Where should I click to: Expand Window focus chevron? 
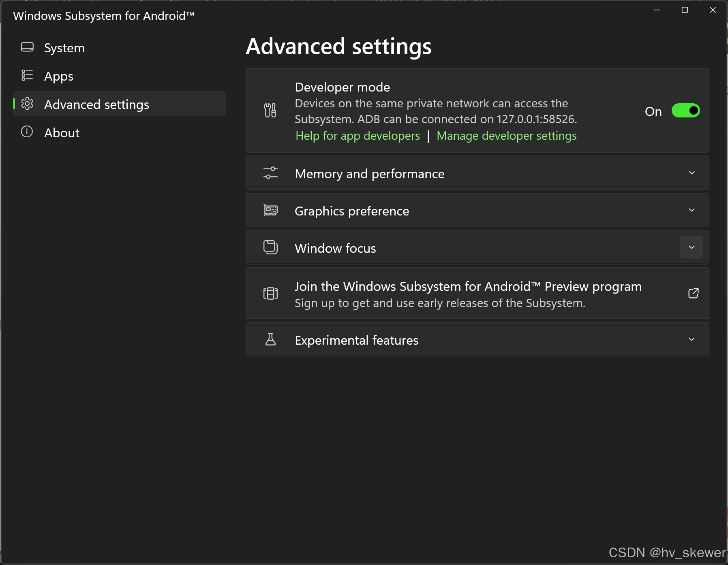692,247
